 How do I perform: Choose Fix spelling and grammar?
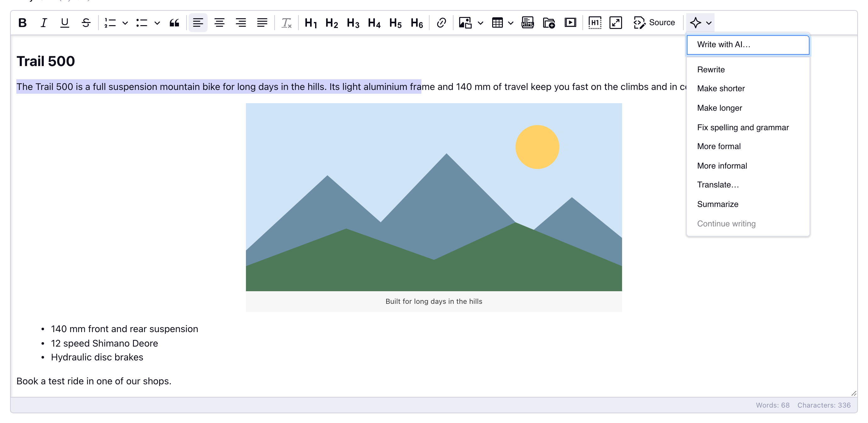coord(748,127)
